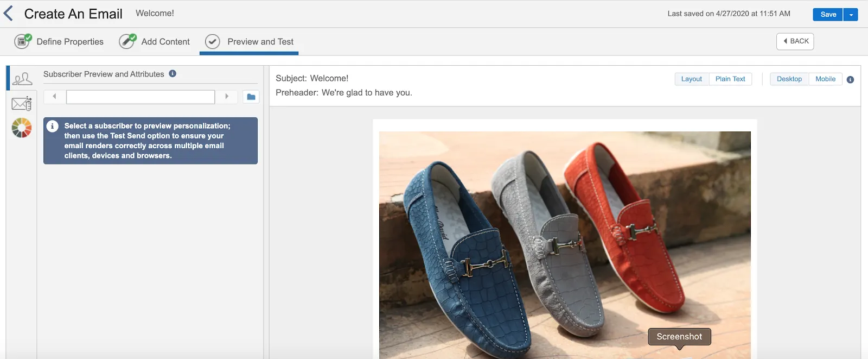
Task: Go back using the left chevron arrow
Action: 8,14
